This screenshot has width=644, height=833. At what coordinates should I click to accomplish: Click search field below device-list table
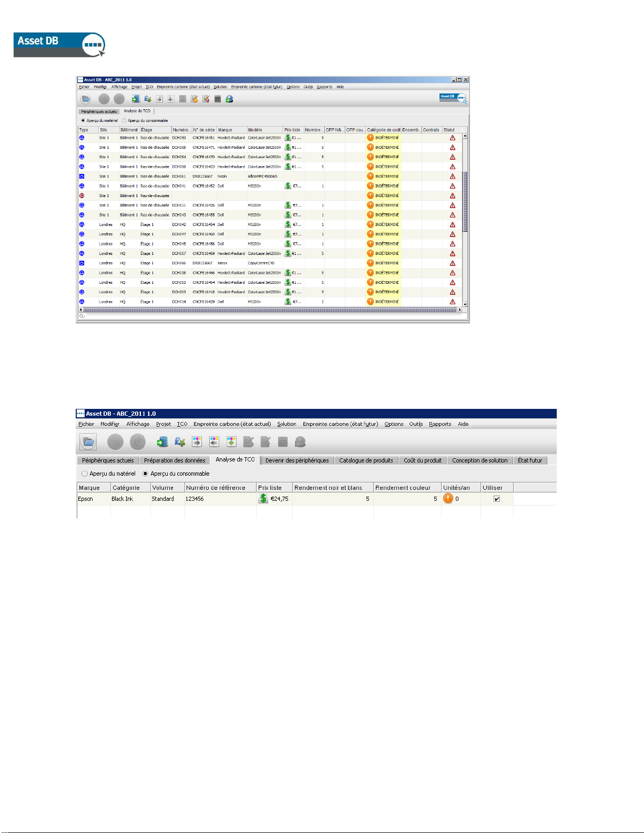pyautogui.click(x=272, y=316)
